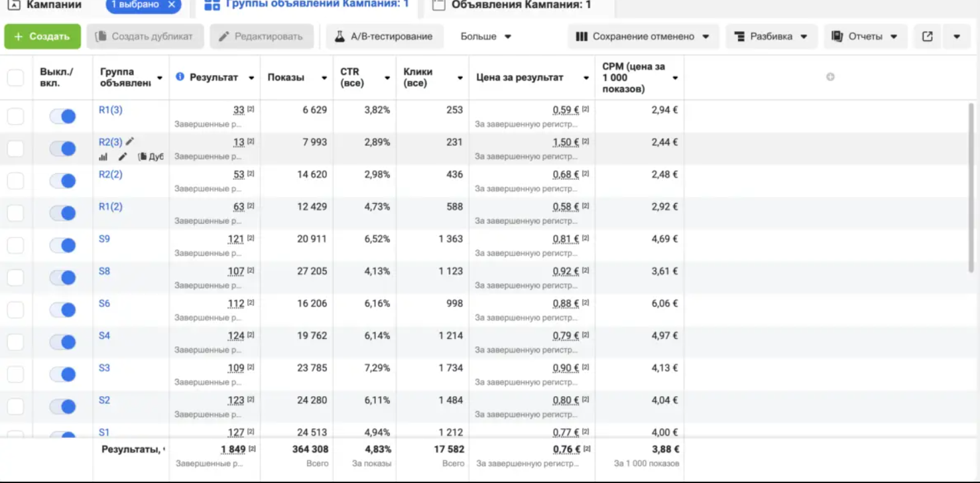Click the cost value 1,50 € for R2(3)
This screenshot has height=483, width=980.
click(x=566, y=143)
